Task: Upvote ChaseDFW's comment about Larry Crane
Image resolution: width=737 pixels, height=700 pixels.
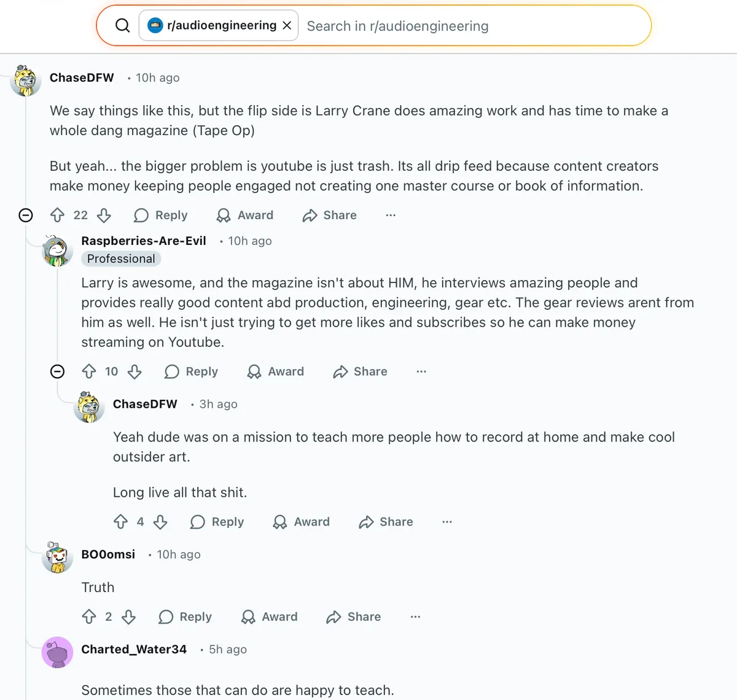Action: click(57, 215)
